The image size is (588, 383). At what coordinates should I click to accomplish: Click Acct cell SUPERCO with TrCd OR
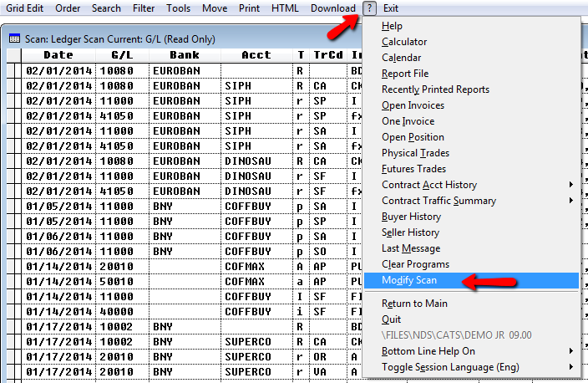256,357
